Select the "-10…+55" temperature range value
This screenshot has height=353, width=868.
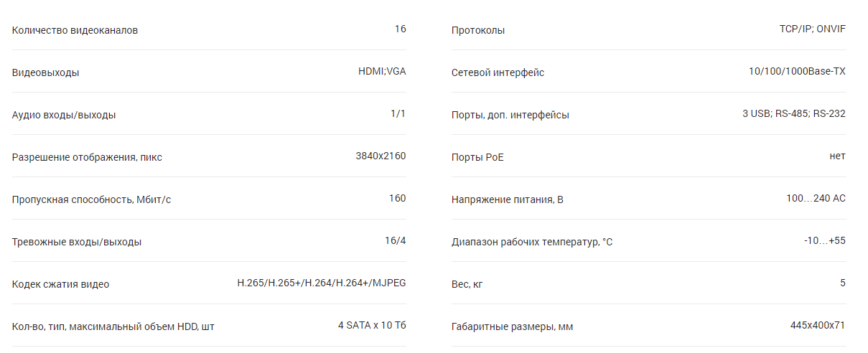825,240
